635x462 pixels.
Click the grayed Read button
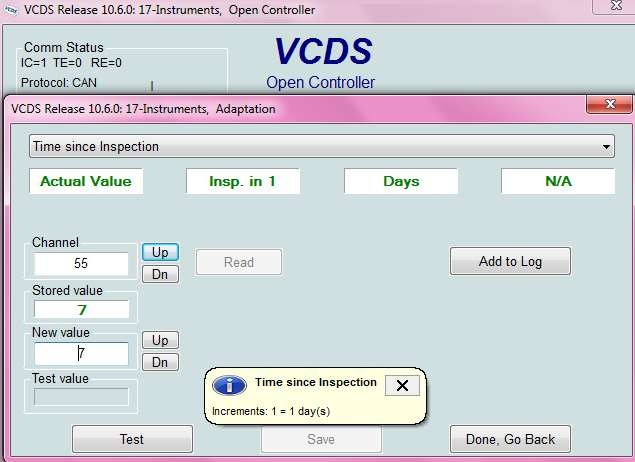(239, 262)
